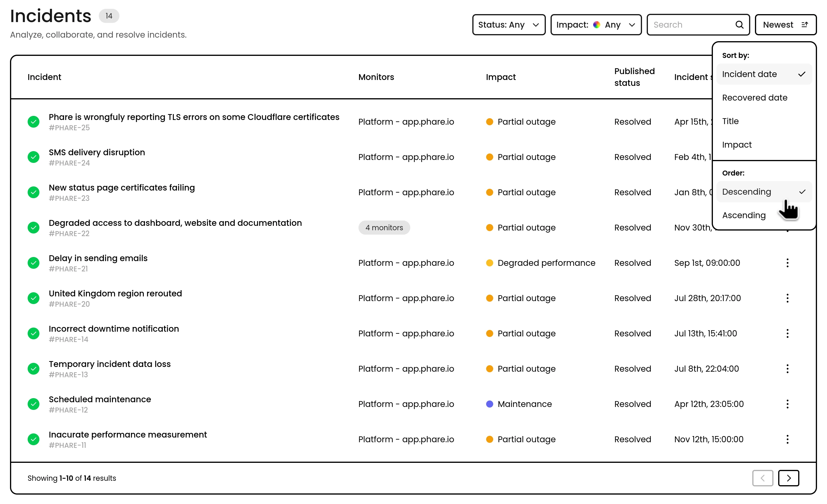Select Ascending order

click(x=764, y=215)
